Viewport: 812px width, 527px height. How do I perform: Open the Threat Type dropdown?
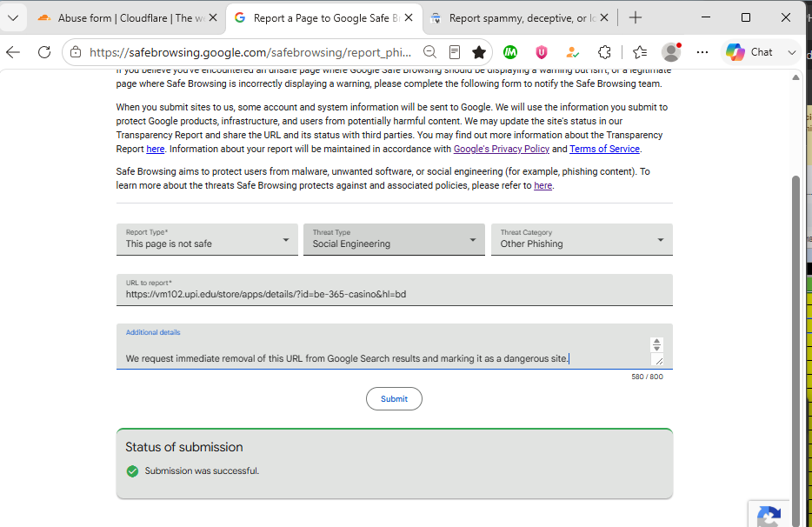click(394, 239)
